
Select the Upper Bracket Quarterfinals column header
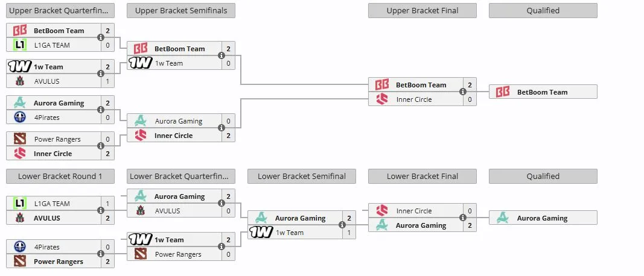coord(60,11)
